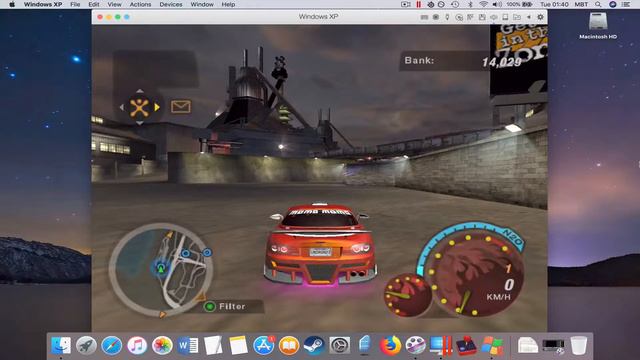Click the Bank balance display
Image resolution: width=640 pixels, height=360 pixels.
click(x=463, y=61)
